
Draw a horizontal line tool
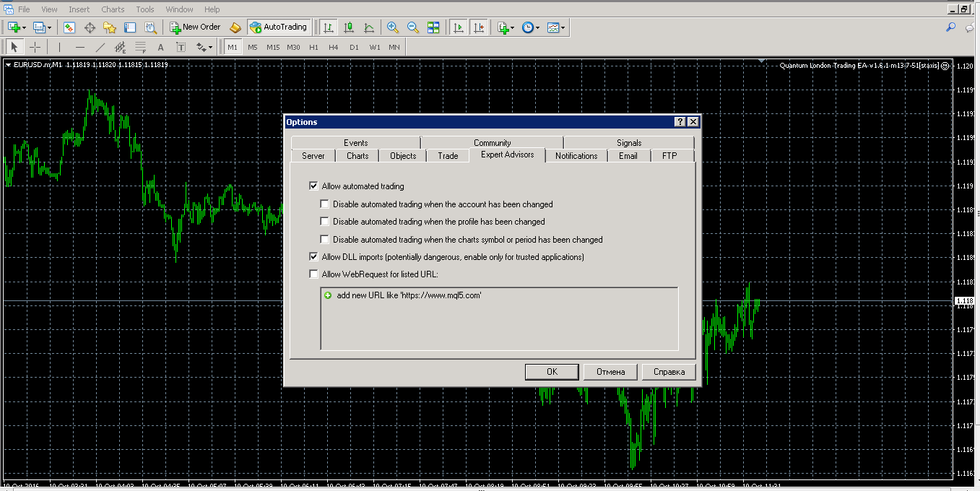pyautogui.click(x=80, y=48)
